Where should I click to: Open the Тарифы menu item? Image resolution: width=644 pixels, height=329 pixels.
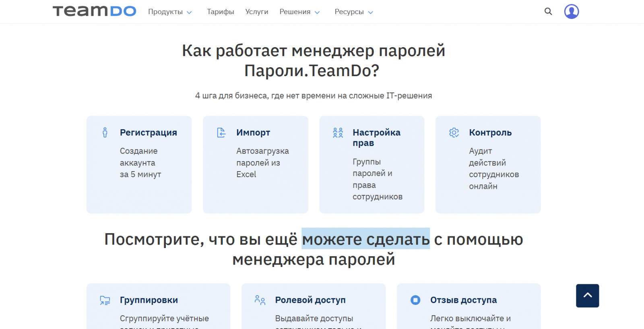(x=221, y=12)
